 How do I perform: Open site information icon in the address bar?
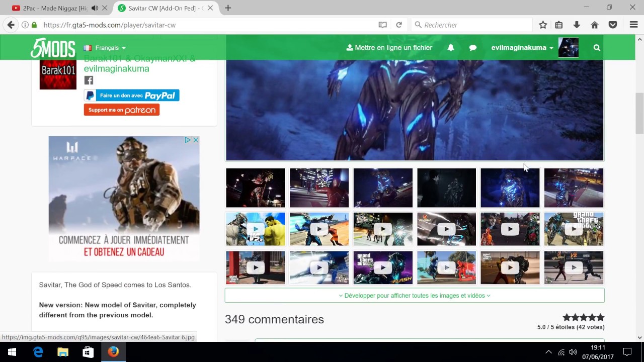25,25
